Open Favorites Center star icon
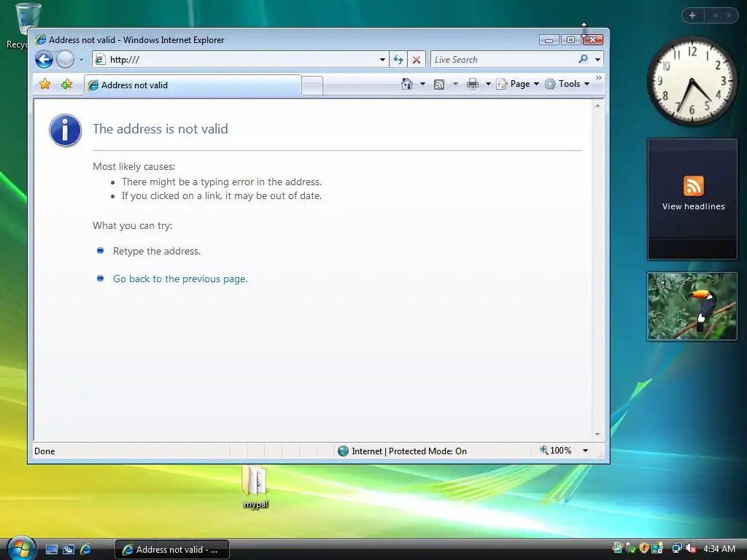This screenshot has width=747, height=560. (x=44, y=85)
